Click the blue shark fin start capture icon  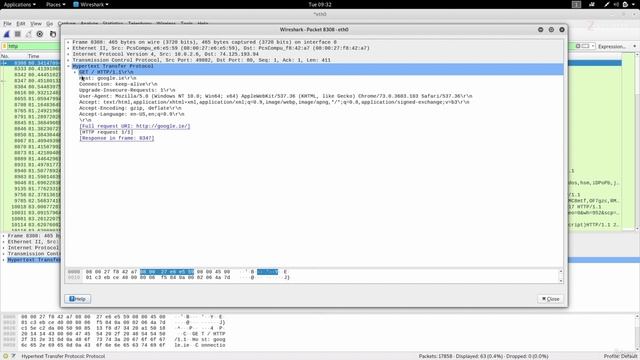(7, 34)
